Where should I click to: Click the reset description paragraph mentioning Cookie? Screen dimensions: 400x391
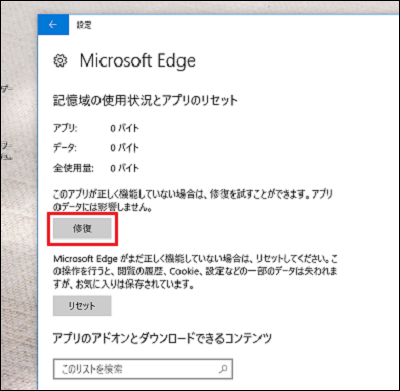tap(195, 271)
